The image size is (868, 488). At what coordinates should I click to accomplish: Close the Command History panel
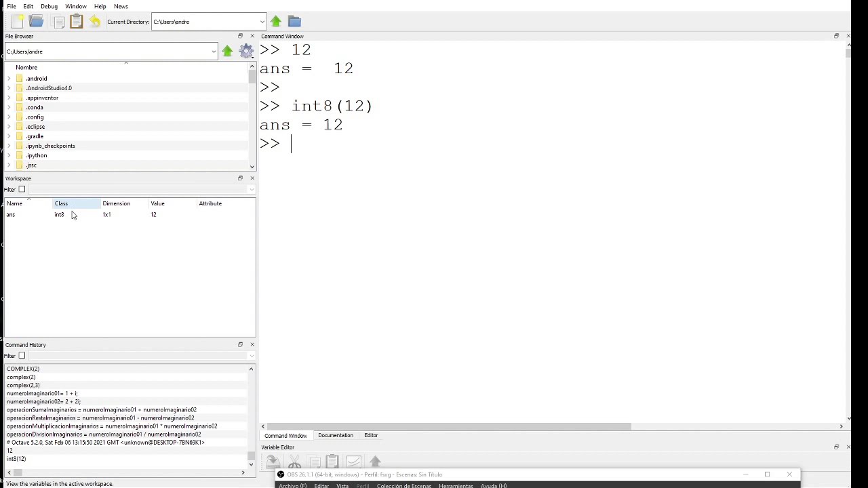tap(252, 344)
